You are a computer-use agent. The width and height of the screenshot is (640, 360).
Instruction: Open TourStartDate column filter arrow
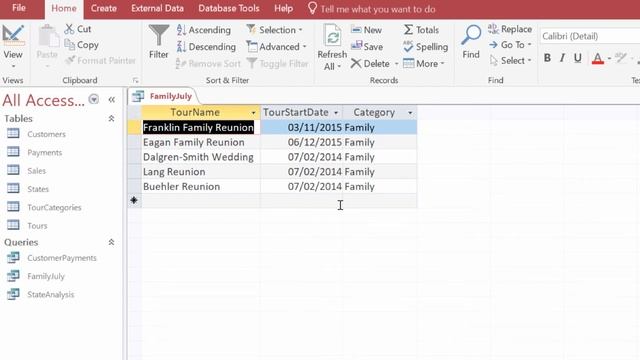click(x=336, y=113)
